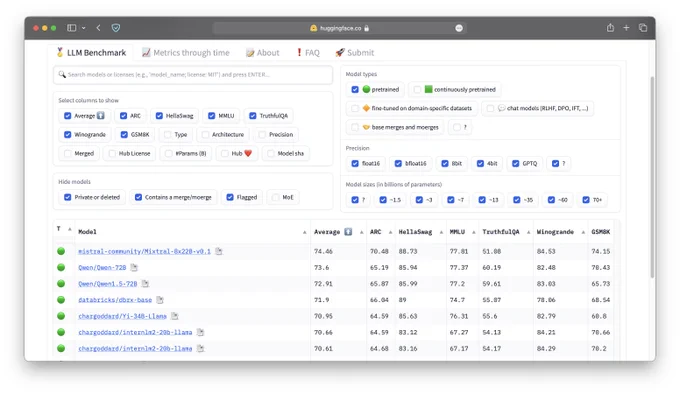Sort by the Winogrande column arrow
This screenshot has height=394, width=680.
click(x=583, y=232)
